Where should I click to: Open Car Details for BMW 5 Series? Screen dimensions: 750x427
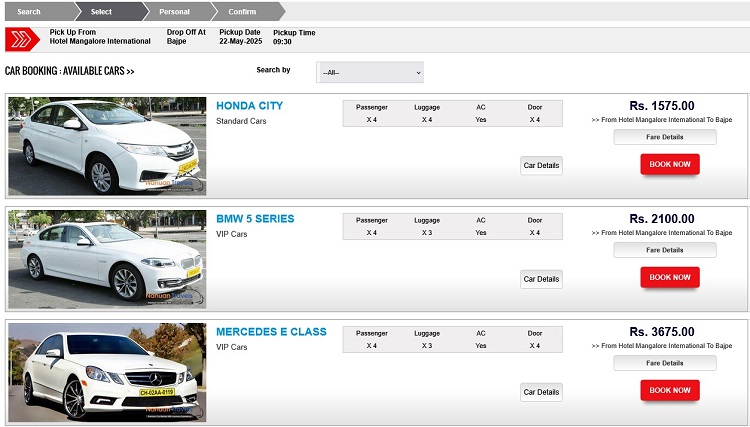pyautogui.click(x=541, y=279)
